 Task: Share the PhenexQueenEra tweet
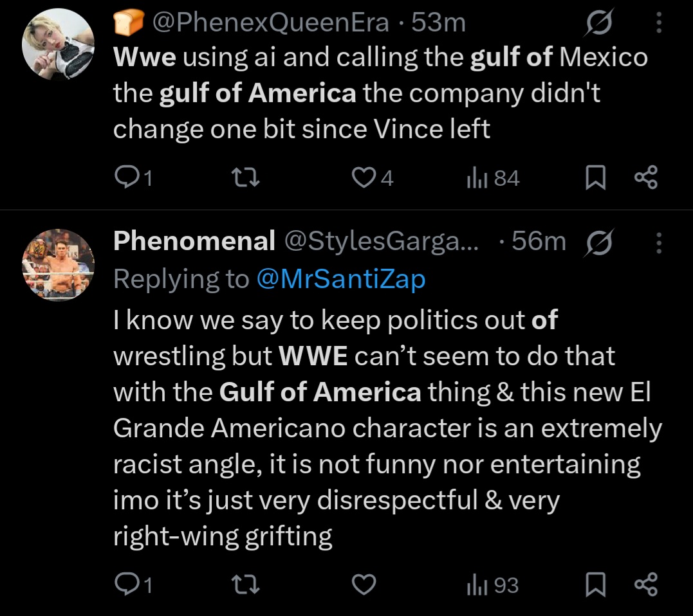[646, 178]
